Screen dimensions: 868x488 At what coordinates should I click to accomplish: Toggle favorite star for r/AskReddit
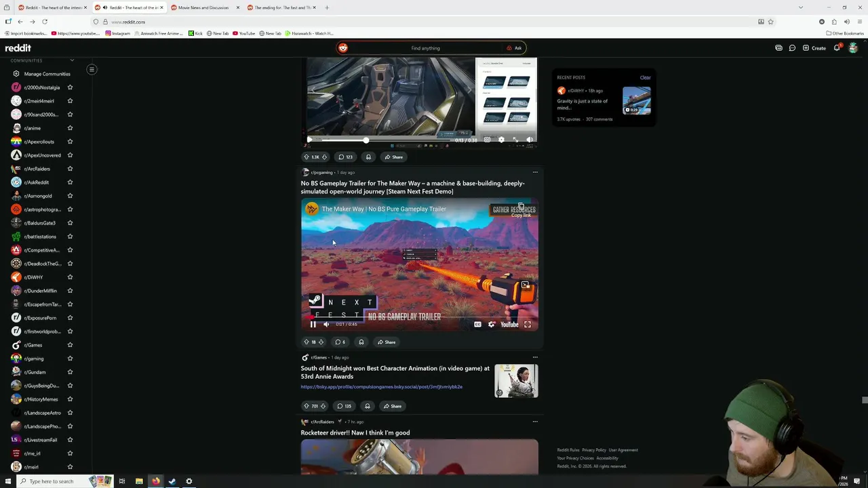click(70, 182)
